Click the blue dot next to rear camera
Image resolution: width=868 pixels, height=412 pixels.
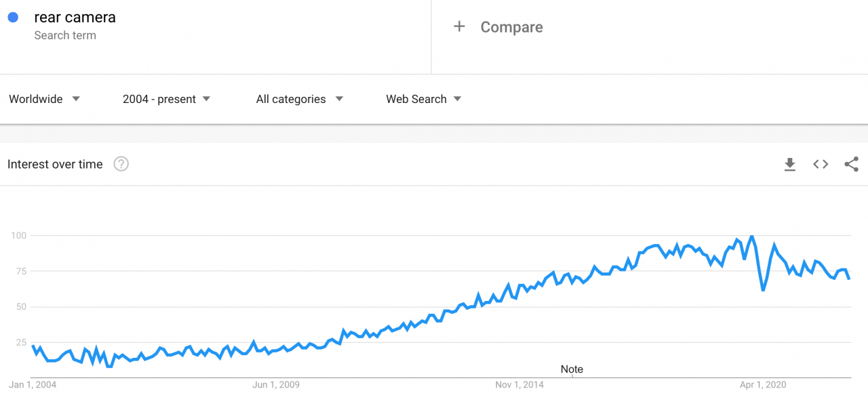(13, 18)
